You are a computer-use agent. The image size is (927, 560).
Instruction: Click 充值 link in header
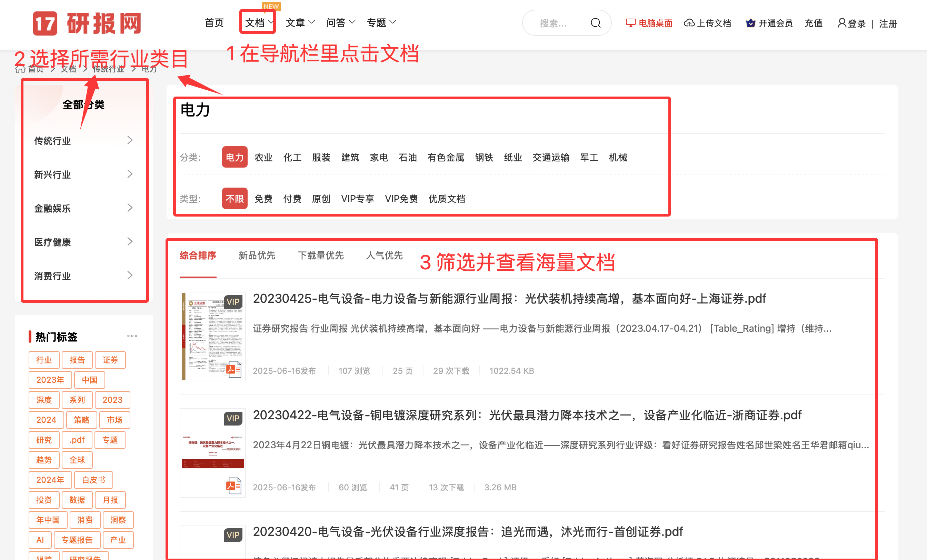pyautogui.click(x=814, y=23)
